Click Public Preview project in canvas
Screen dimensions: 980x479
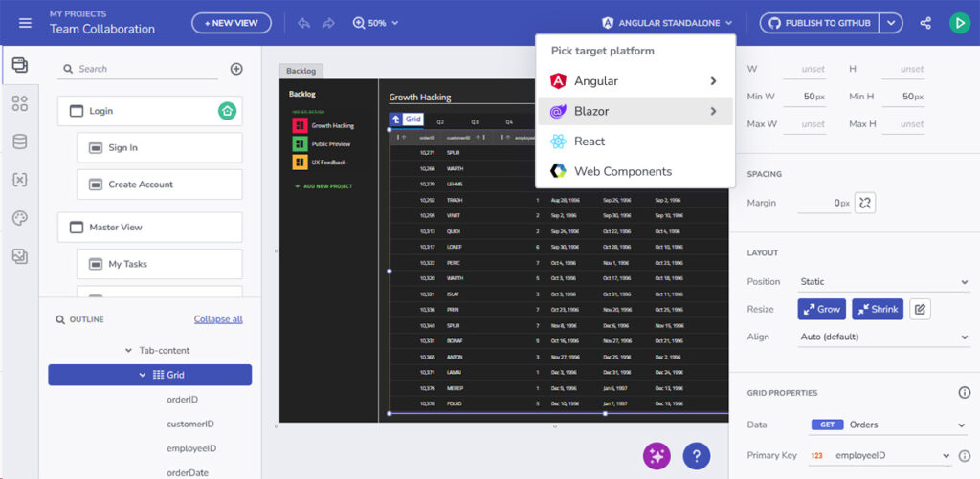(x=322, y=143)
